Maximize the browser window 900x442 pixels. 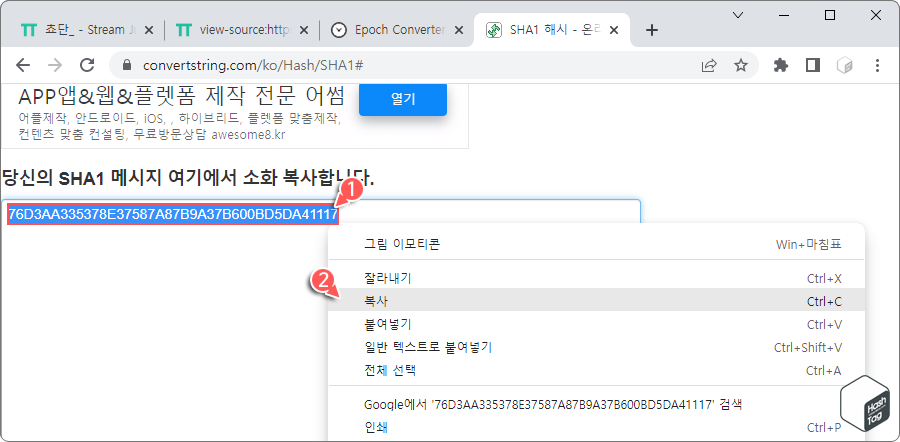pos(829,15)
